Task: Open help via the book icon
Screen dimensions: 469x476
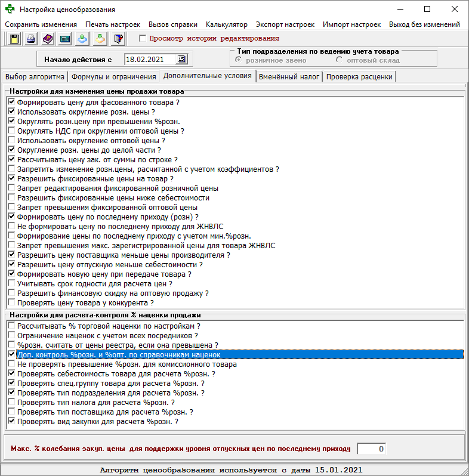Action: [x=48, y=39]
